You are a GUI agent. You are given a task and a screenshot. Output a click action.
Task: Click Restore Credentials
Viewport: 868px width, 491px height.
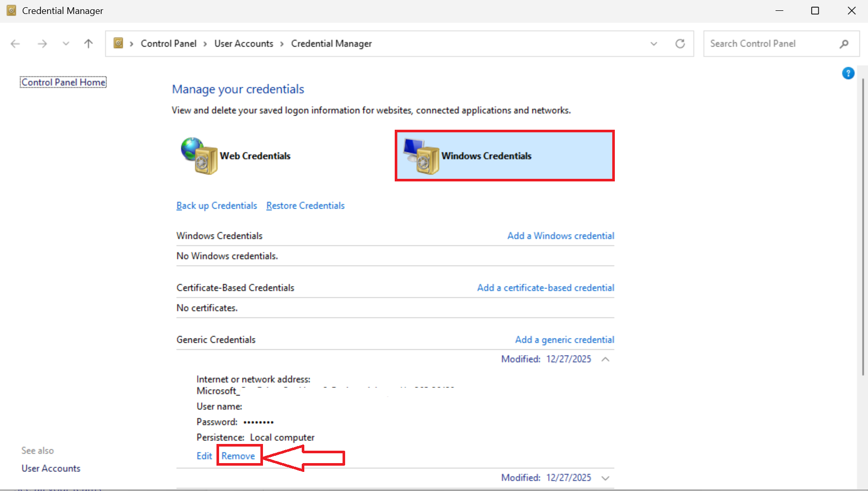(305, 206)
